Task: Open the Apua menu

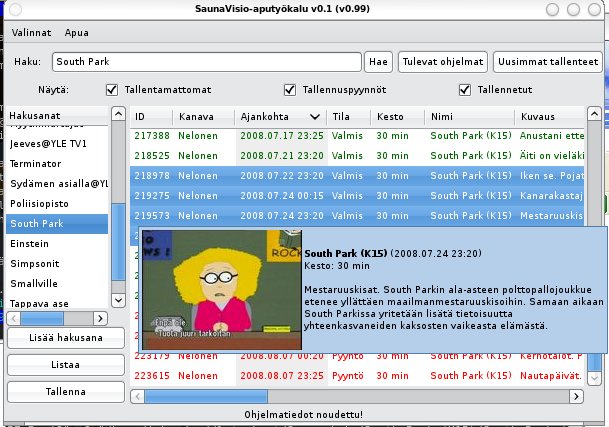Action: tap(77, 33)
